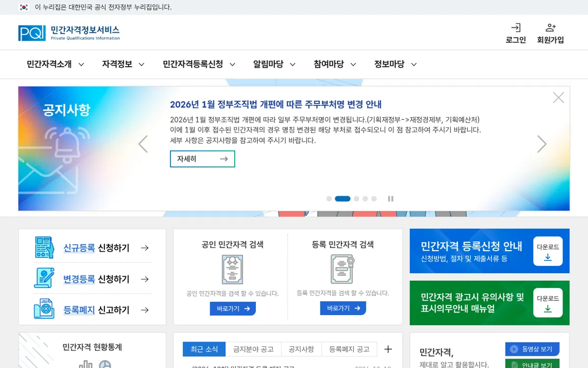Viewport: 588px width, 368px height.
Task: Click the pie chart statistics icon
Action: click(105, 365)
